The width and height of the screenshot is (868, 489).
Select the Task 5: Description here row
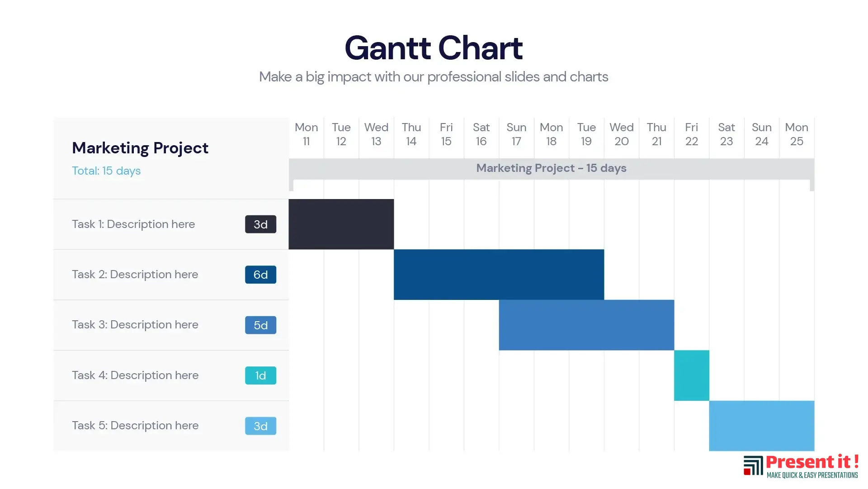click(x=171, y=426)
